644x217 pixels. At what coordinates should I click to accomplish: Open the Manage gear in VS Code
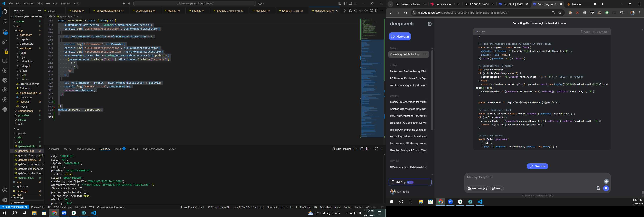point(5,200)
